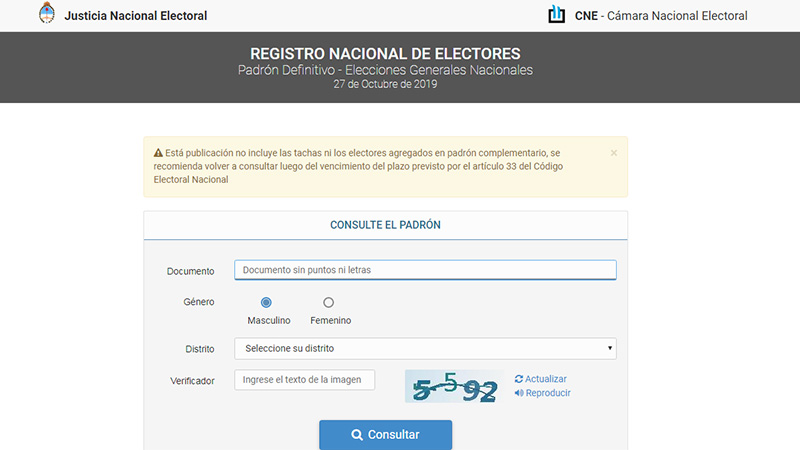This screenshot has width=800, height=450.
Task: Click the Consultar search button
Action: (386, 435)
